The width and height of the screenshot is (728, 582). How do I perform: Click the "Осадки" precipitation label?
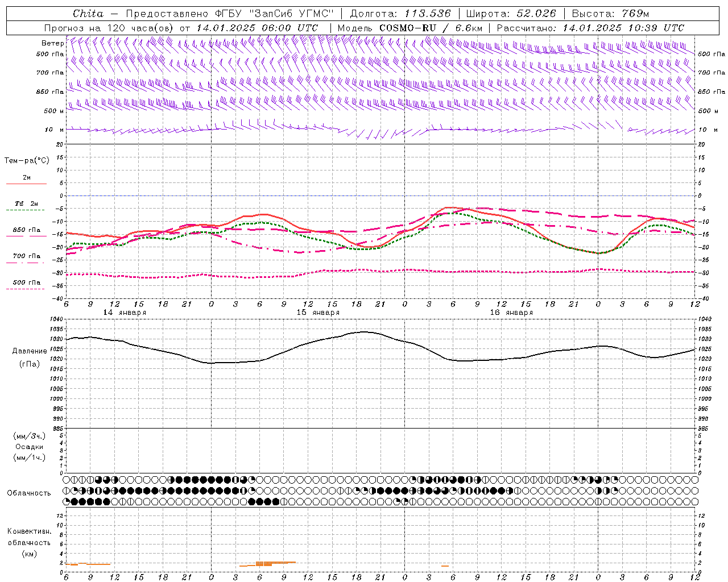[x=30, y=447]
